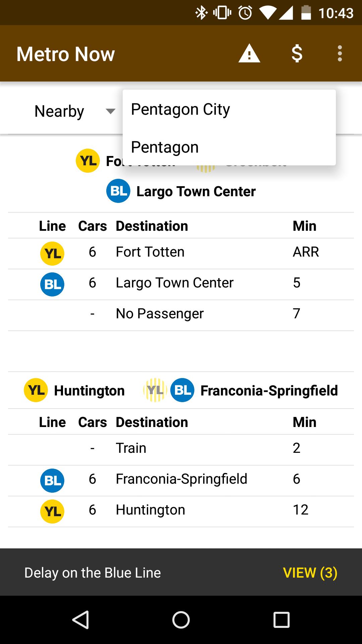The image size is (362, 644).
Task: Select Pentagon from the station list
Action: coord(165,147)
